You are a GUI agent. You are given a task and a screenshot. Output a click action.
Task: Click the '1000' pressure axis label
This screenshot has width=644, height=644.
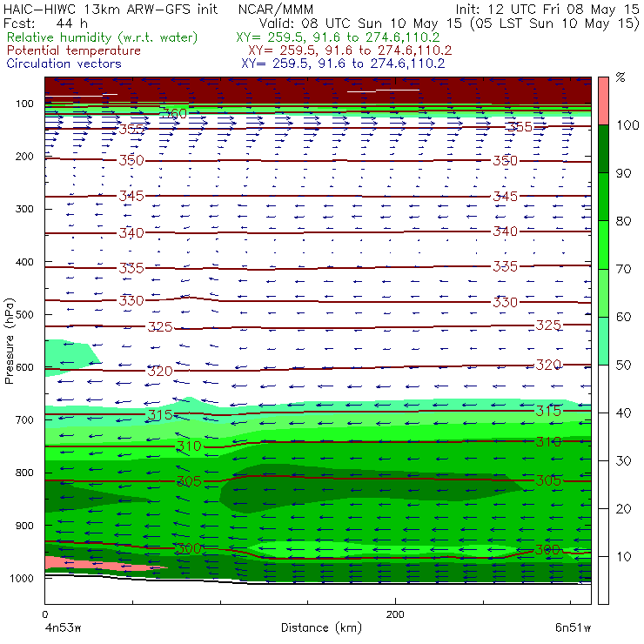(22, 578)
